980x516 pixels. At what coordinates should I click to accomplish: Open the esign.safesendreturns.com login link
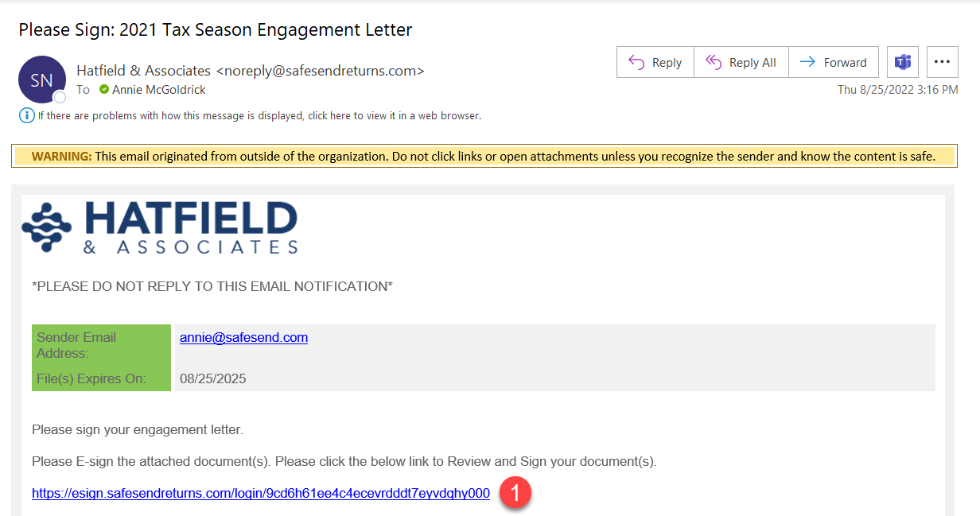point(261,493)
